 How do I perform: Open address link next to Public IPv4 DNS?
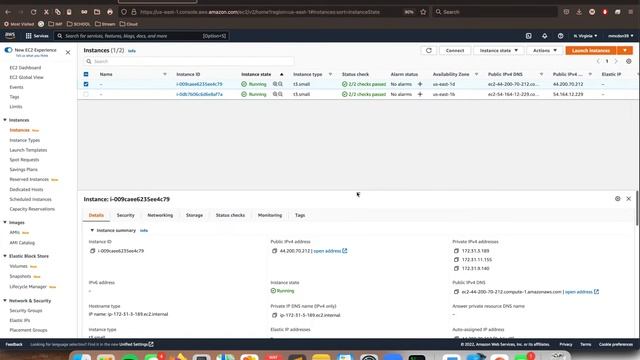click(x=582, y=292)
